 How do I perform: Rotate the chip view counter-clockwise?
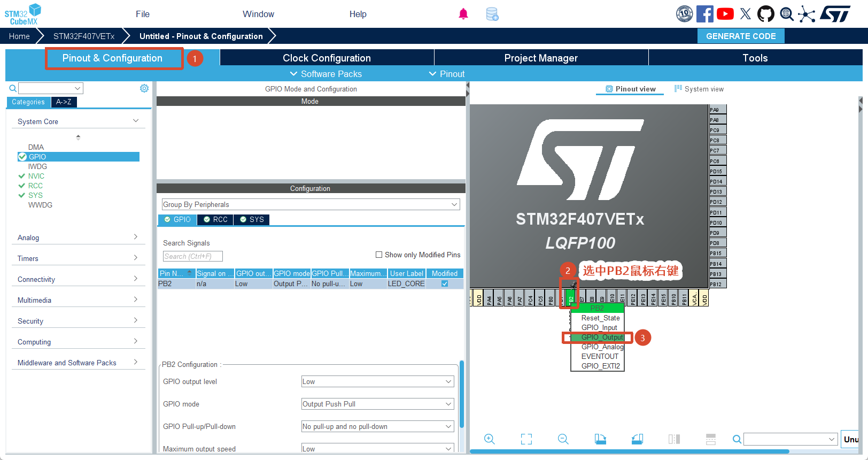[637, 439]
